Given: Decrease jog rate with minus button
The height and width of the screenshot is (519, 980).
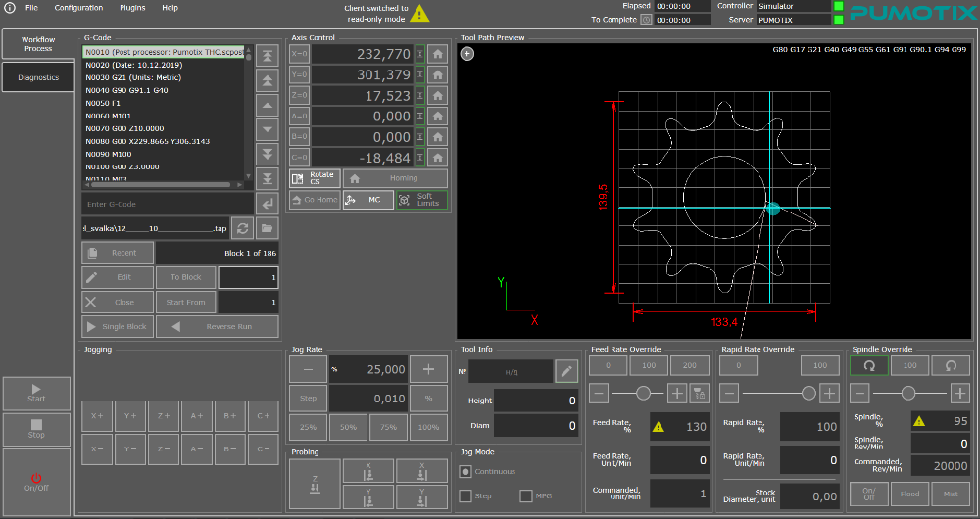Looking at the screenshot, I should [308, 369].
